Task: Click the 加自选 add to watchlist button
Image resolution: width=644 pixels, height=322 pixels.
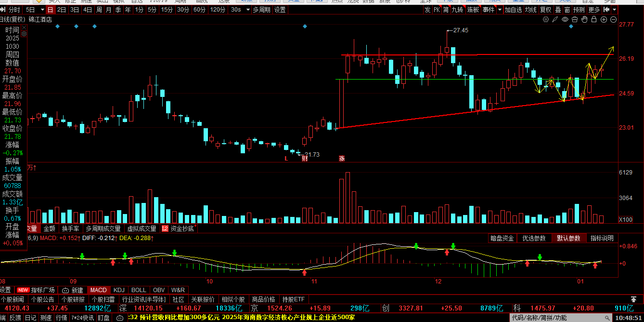Action: tap(513, 10)
